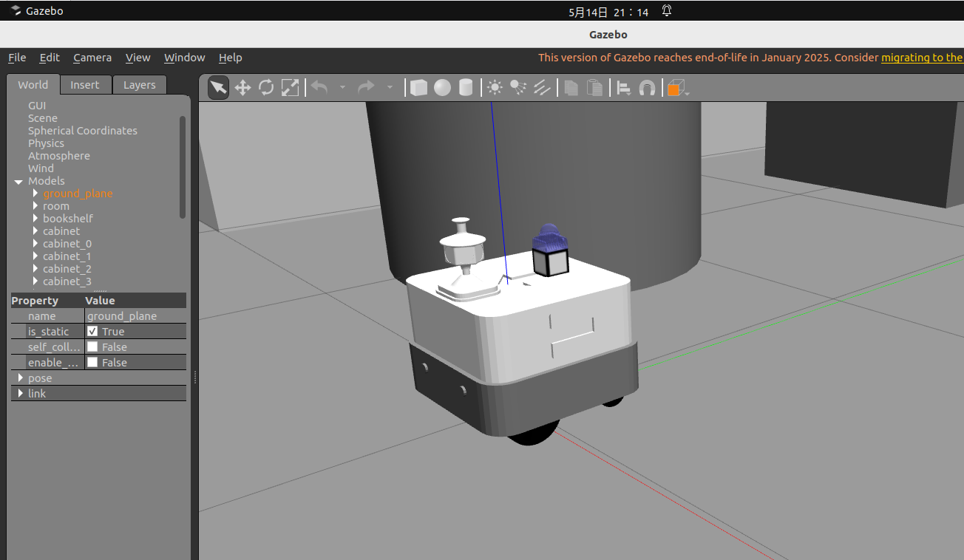
Task: Activate the rotate mode tool
Action: (x=266, y=88)
